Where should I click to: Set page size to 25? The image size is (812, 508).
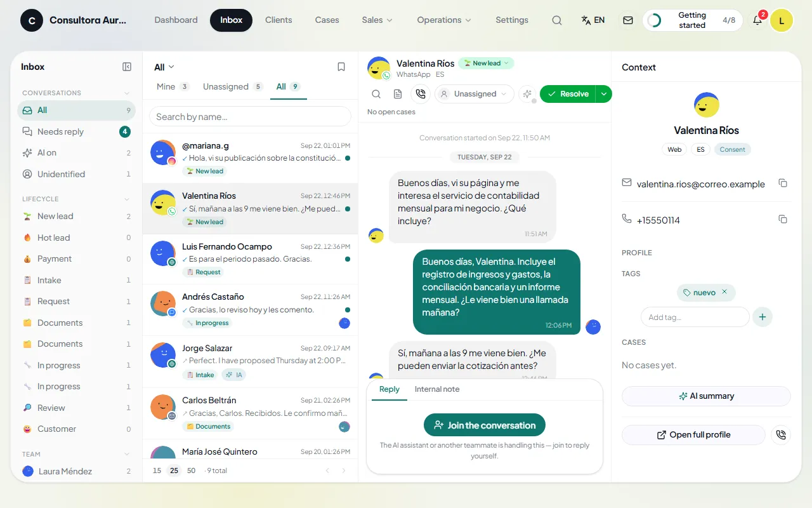173,471
